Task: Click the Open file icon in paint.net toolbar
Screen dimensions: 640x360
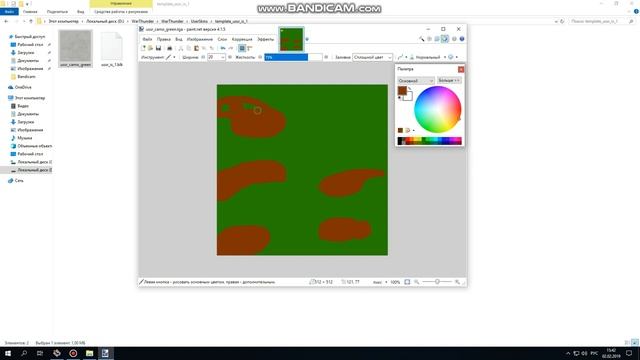Action: pos(151,48)
